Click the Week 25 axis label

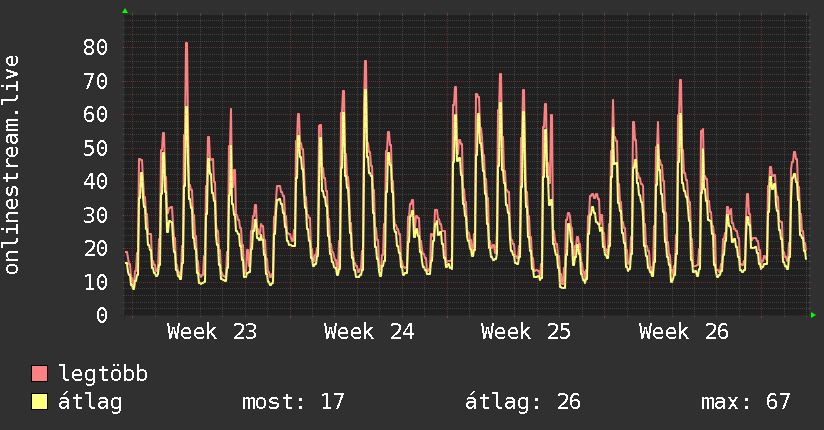pos(526,332)
